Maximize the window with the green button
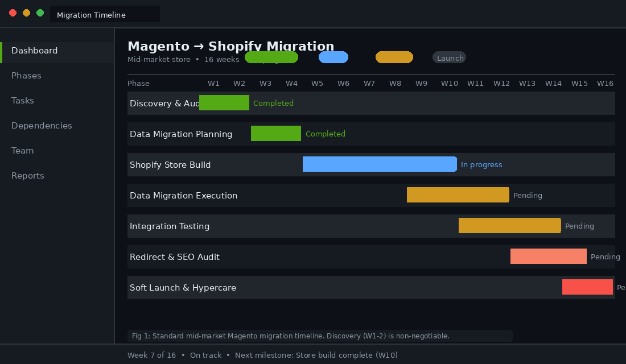 pyautogui.click(x=40, y=13)
